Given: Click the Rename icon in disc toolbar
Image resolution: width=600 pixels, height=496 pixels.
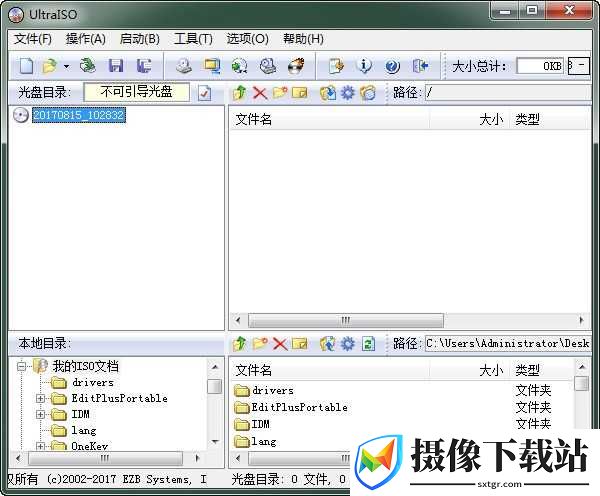Looking at the screenshot, I should [300, 93].
